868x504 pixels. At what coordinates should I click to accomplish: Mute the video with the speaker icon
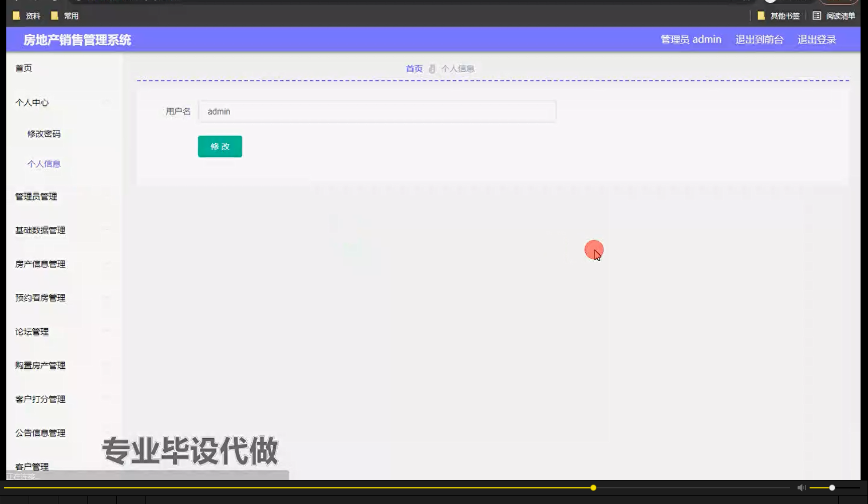click(800, 487)
